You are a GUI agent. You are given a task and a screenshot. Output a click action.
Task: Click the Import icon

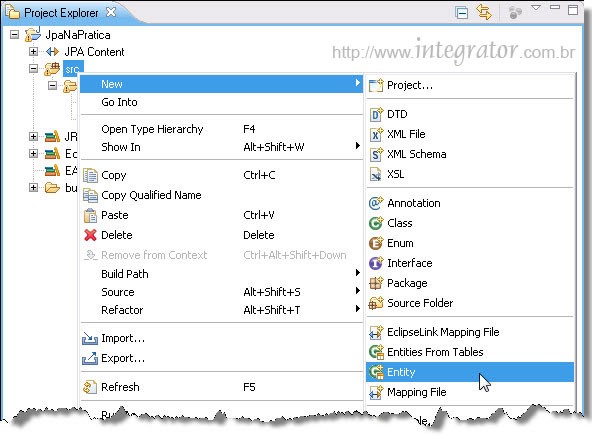point(90,339)
